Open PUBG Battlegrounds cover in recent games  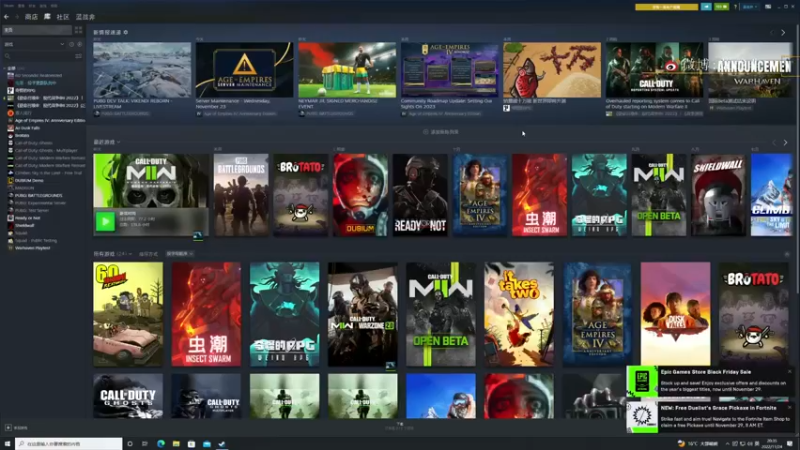(x=241, y=195)
